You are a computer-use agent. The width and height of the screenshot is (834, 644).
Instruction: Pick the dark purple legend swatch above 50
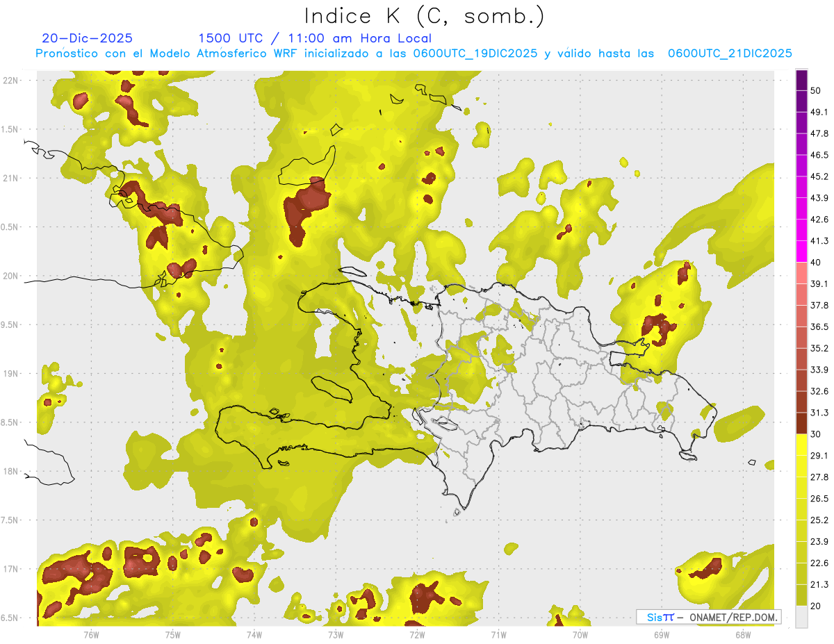coord(802,80)
